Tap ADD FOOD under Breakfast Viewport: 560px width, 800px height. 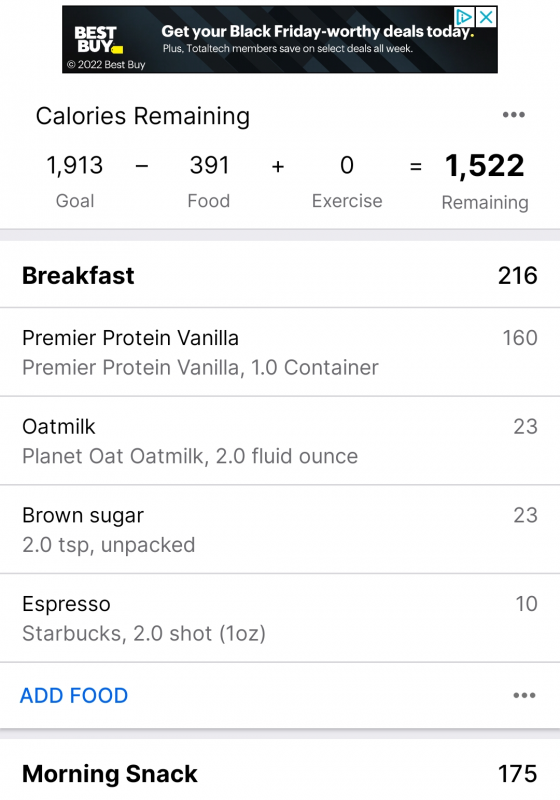pos(74,695)
